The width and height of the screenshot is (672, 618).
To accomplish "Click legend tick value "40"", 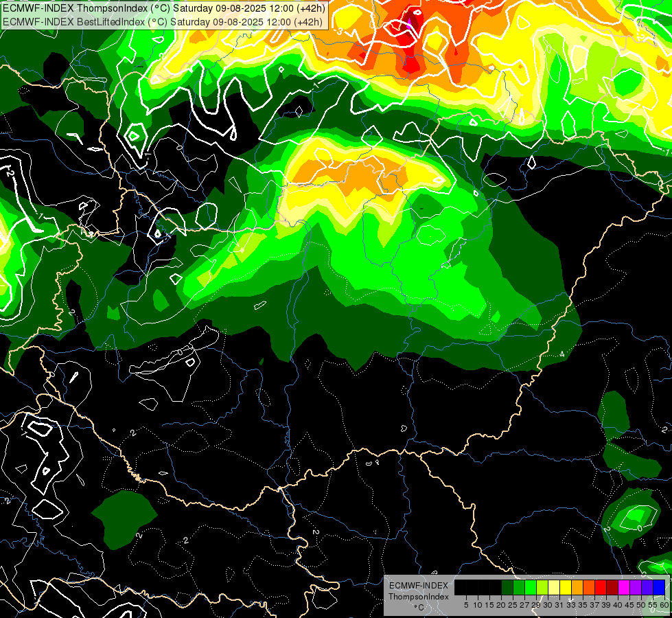I will point(618,605).
